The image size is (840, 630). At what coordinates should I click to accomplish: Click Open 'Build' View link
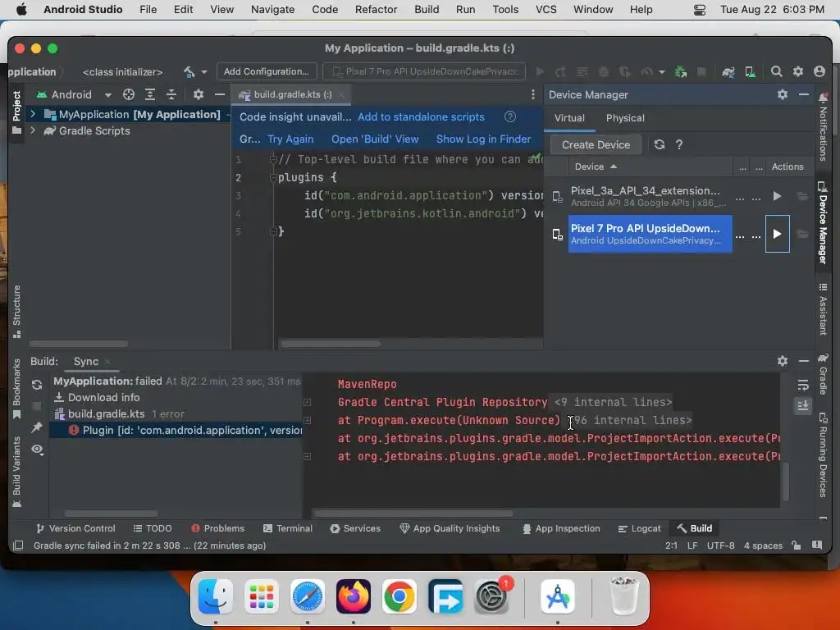pos(374,139)
